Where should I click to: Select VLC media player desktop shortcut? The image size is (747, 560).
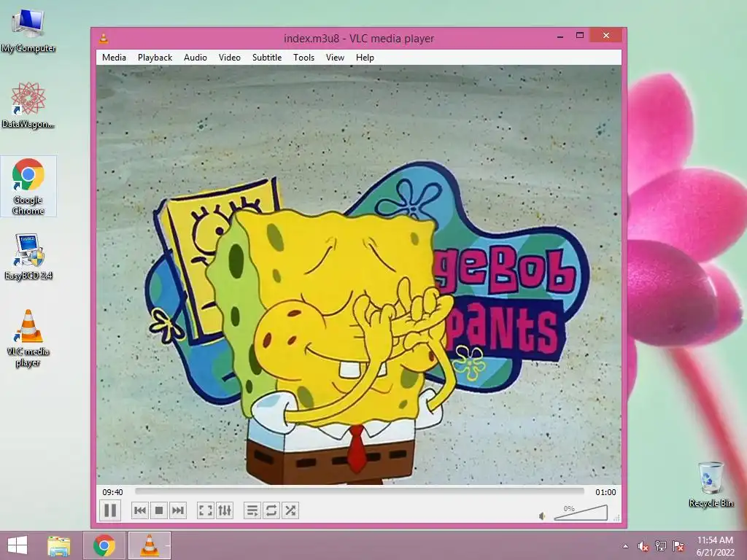tap(28, 338)
